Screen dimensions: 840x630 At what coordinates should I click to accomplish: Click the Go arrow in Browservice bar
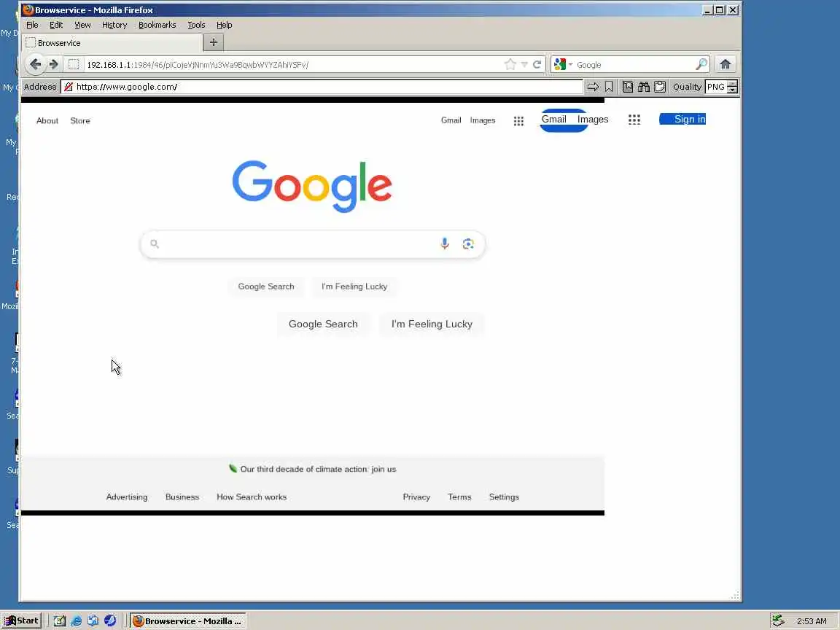593,87
